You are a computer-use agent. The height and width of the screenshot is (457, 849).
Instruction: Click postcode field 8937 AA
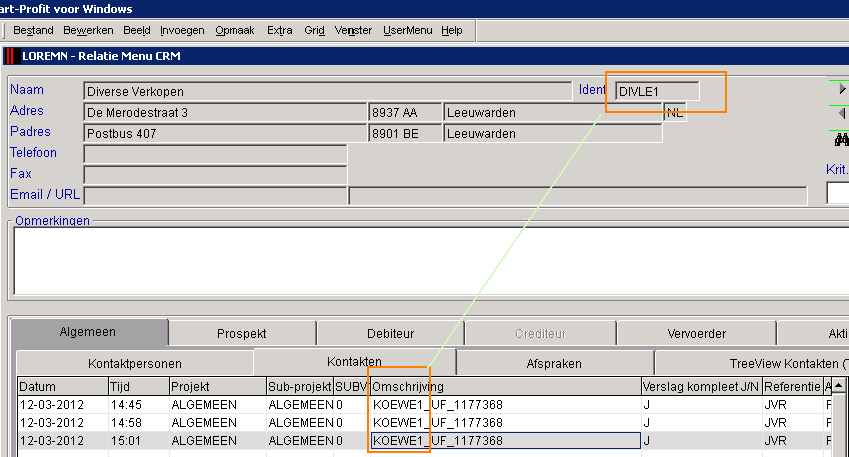[405, 113]
